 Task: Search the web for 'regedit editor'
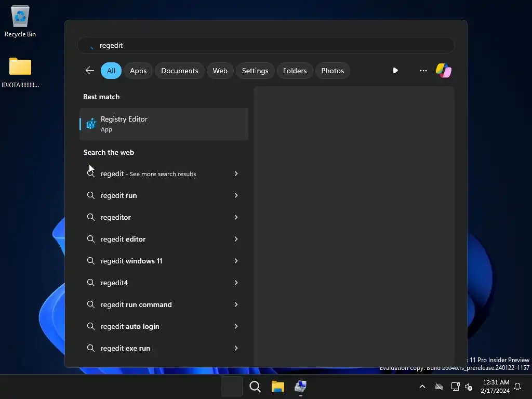164,239
